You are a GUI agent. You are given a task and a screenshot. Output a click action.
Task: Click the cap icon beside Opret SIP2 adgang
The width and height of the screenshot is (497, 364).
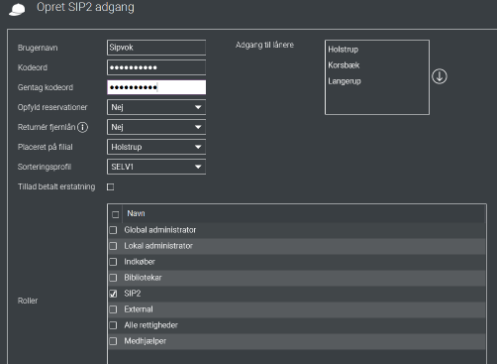coord(17,9)
